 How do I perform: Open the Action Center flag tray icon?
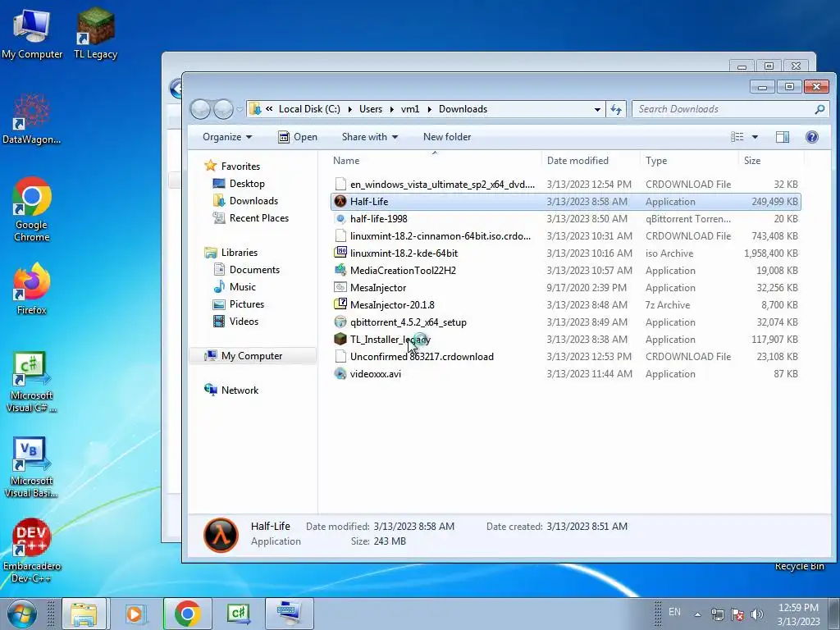(737, 614)
